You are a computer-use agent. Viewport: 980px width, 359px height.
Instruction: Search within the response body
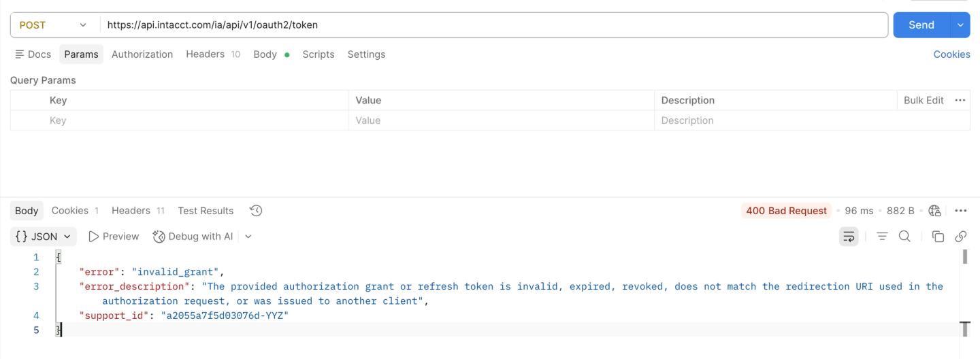pos(904,237)
